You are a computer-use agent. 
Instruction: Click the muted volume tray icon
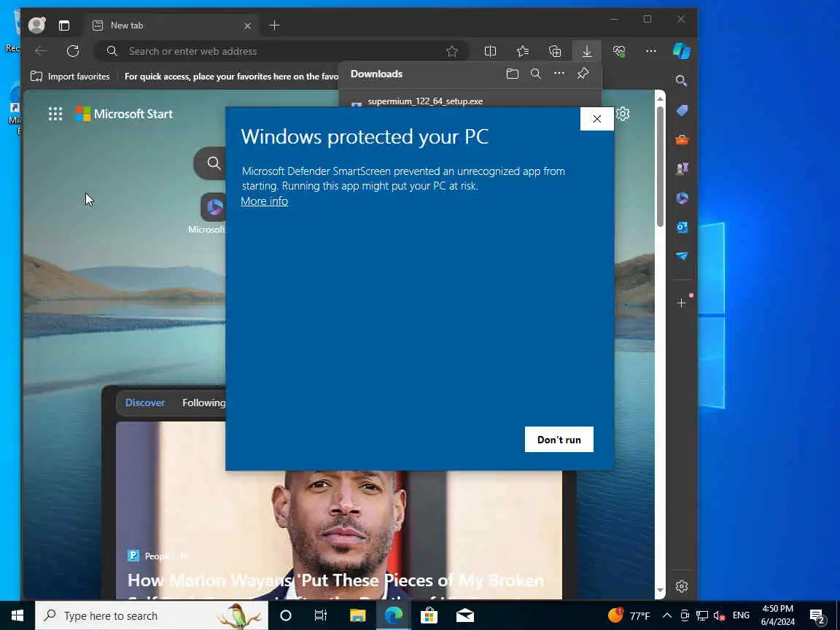point(719,616)
